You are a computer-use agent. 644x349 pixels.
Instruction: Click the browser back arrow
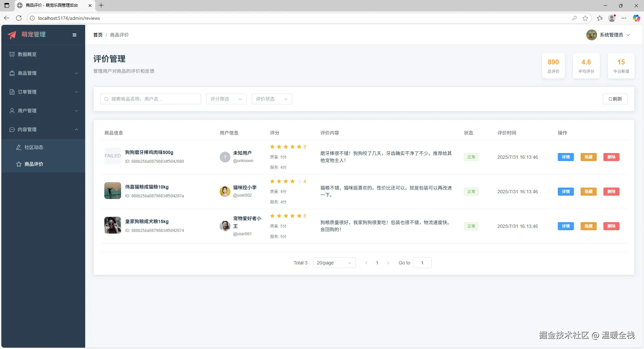[7, 18]
